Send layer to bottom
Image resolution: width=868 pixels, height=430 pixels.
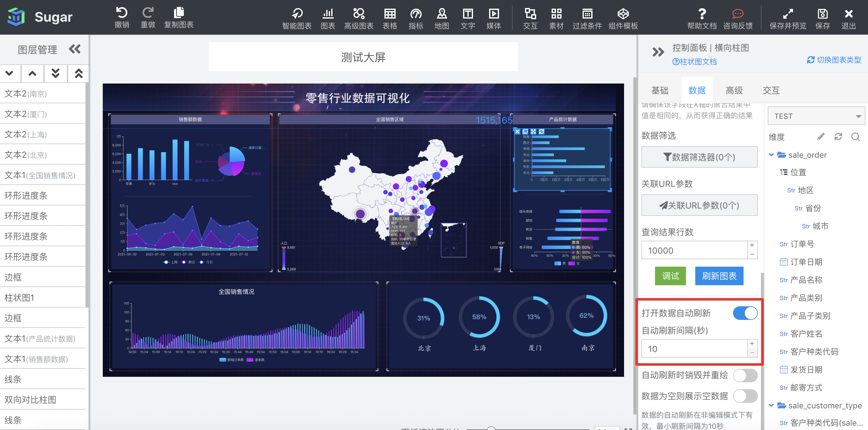point(56,73)
